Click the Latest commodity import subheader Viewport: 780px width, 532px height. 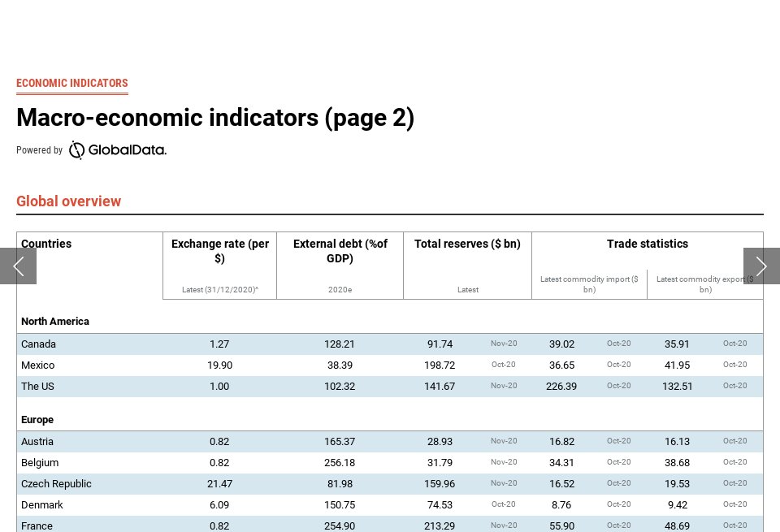coord(589,284)
